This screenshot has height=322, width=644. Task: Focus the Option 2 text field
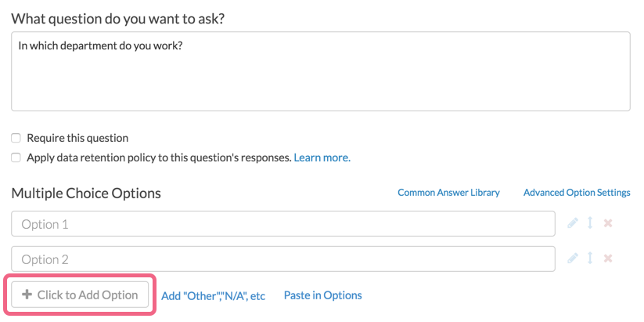point(282,259)
